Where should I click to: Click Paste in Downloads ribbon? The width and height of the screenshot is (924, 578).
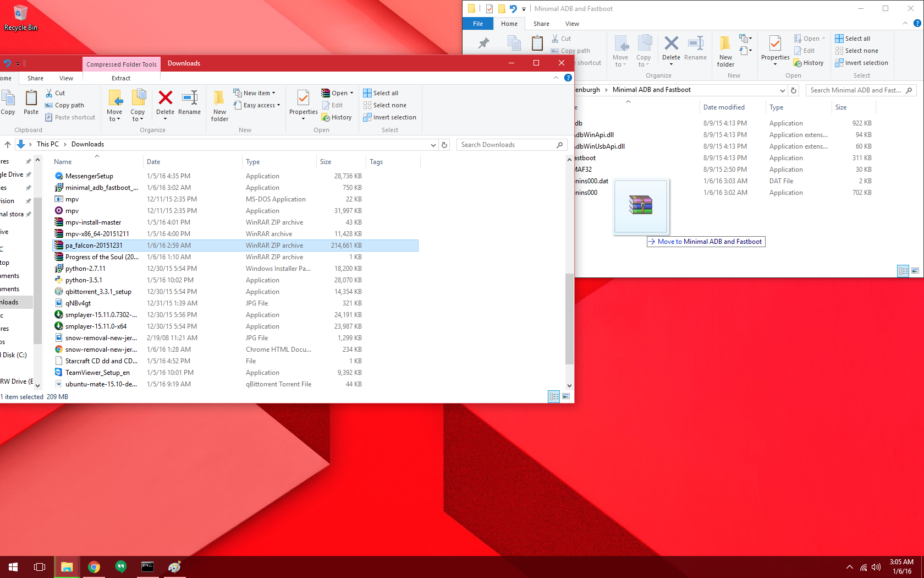(31, 103)
